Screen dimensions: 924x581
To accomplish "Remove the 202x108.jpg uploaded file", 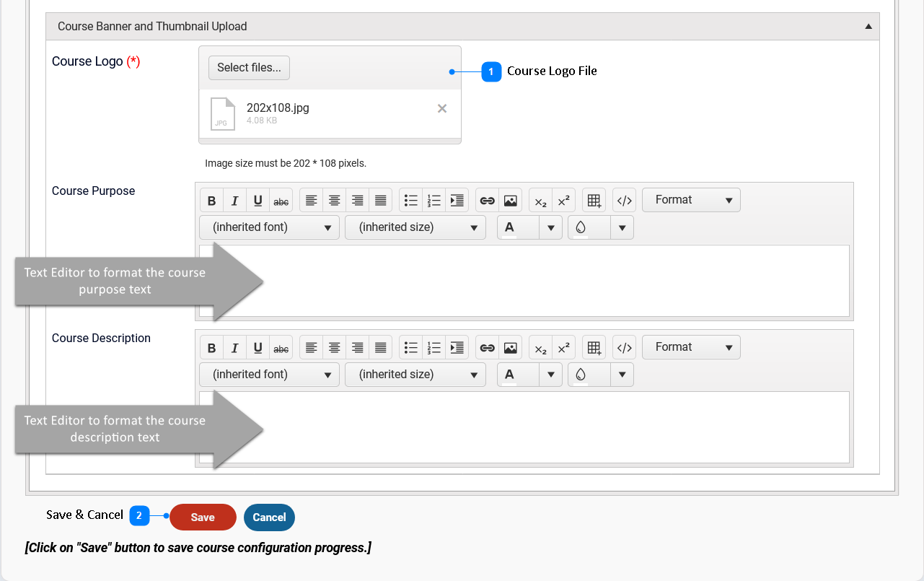I will tap(442, 108).
